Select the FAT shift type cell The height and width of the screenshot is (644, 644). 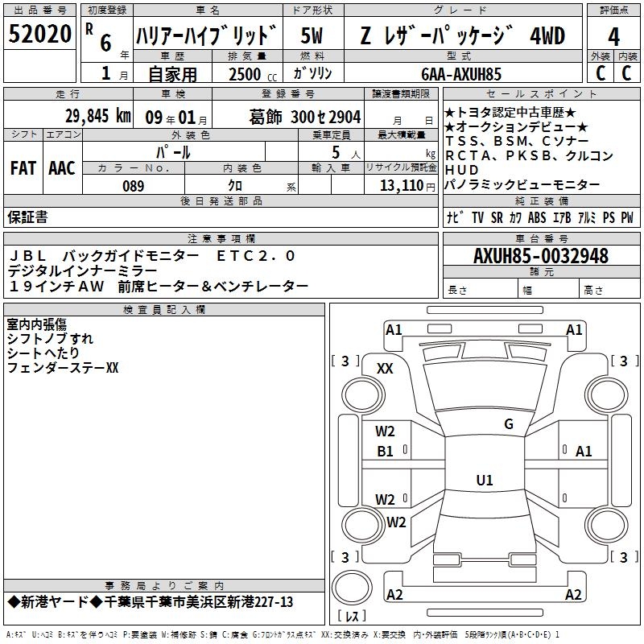(x=23, y=168)
